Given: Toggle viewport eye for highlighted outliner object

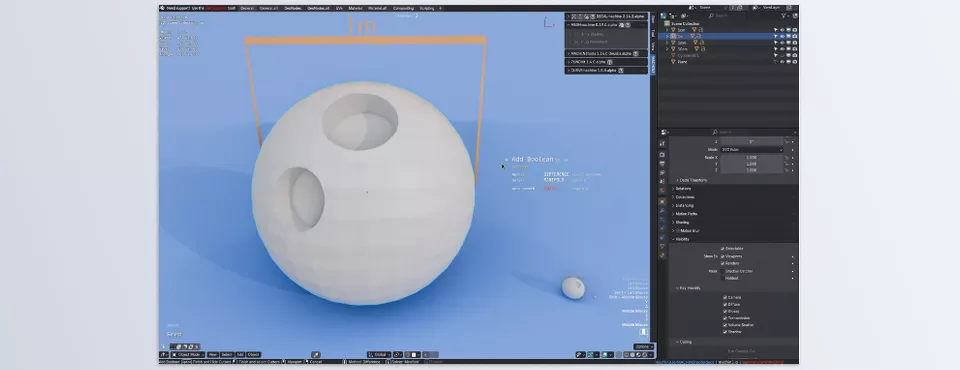Looking at the screenshot, I should [782, 36].
